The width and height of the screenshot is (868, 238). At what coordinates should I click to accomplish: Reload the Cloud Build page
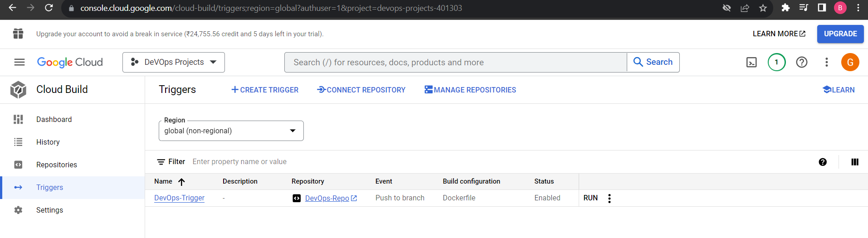point(49,8)
